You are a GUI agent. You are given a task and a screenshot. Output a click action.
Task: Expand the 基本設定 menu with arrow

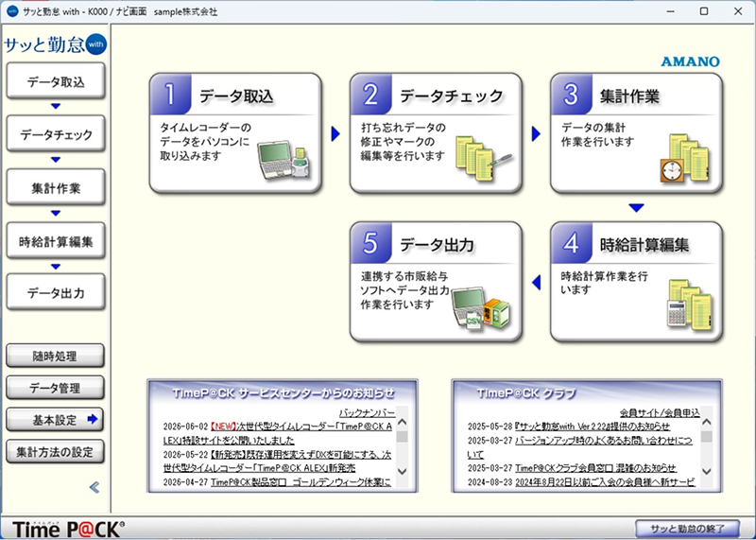tap(55, 419)
